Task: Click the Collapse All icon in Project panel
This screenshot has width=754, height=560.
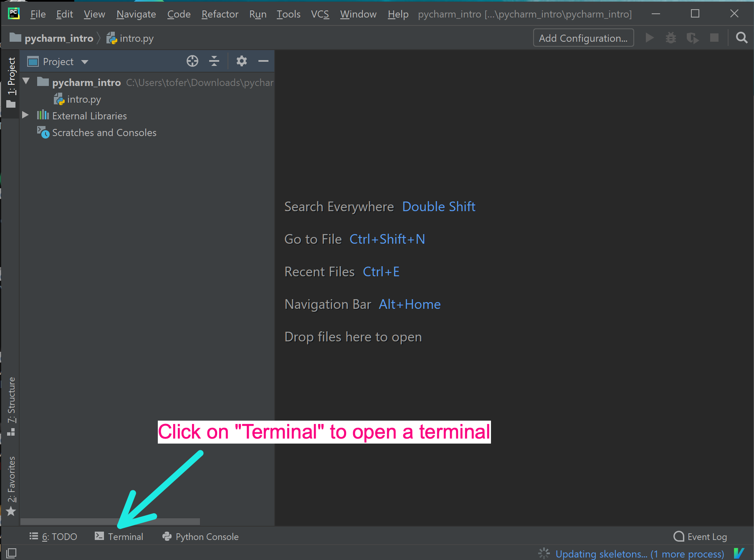Action: click(214, 61)
